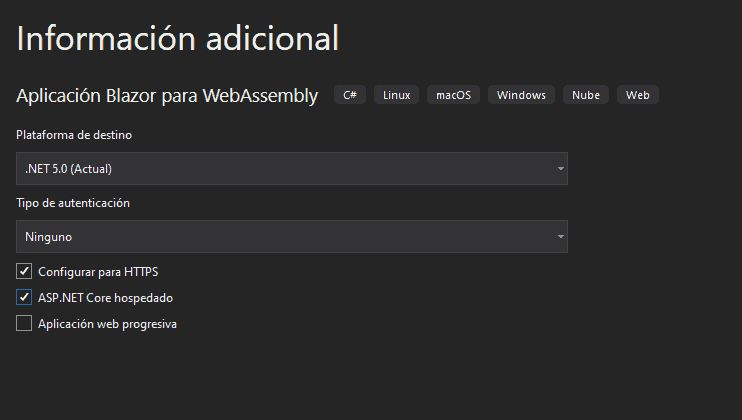Click the Nube tag
Screen dimensions: 742x420
[x=586, y=95]
